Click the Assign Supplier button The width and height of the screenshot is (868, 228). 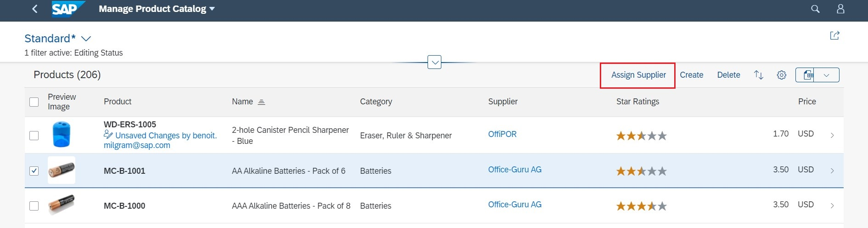pyautogui.click(x=638, y=75)
